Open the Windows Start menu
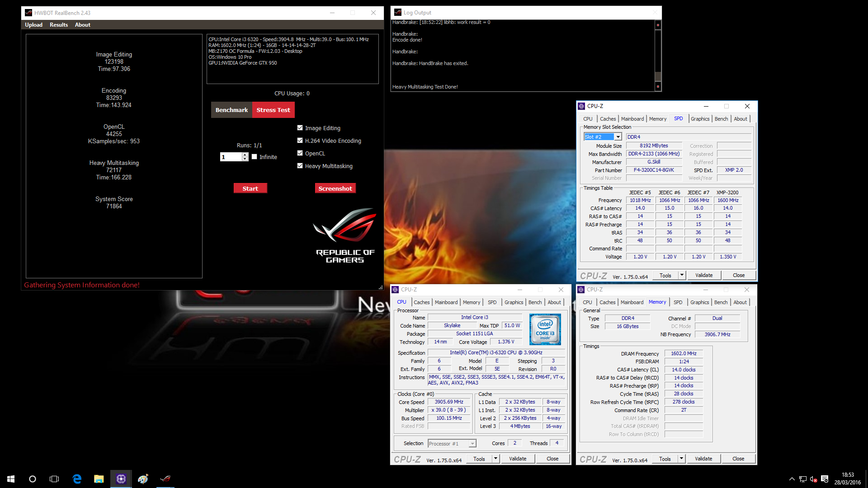This screenshot has width=868, height=488. point(11,479)
